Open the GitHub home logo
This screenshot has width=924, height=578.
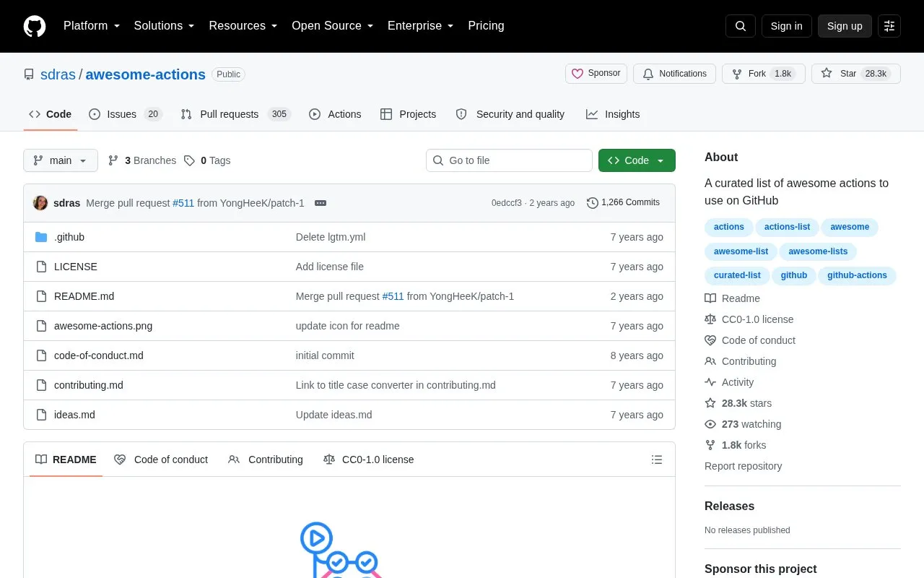tap(35, 26)
